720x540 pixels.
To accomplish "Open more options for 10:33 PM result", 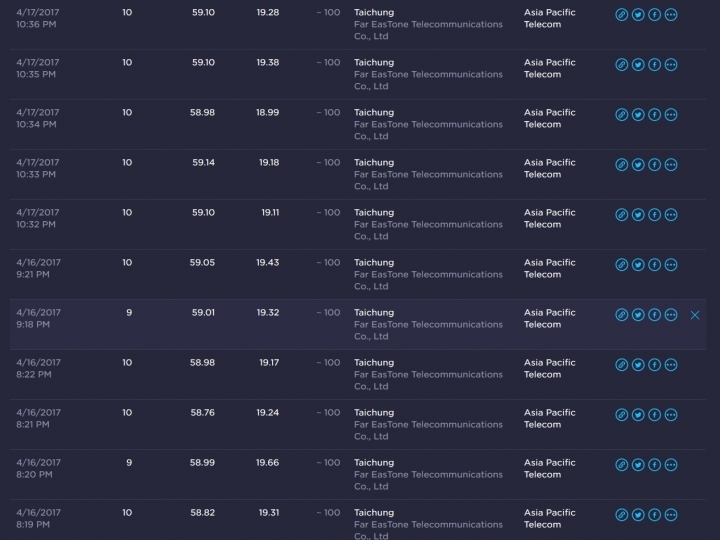I will pyautogui.click(x=671, y=165).
